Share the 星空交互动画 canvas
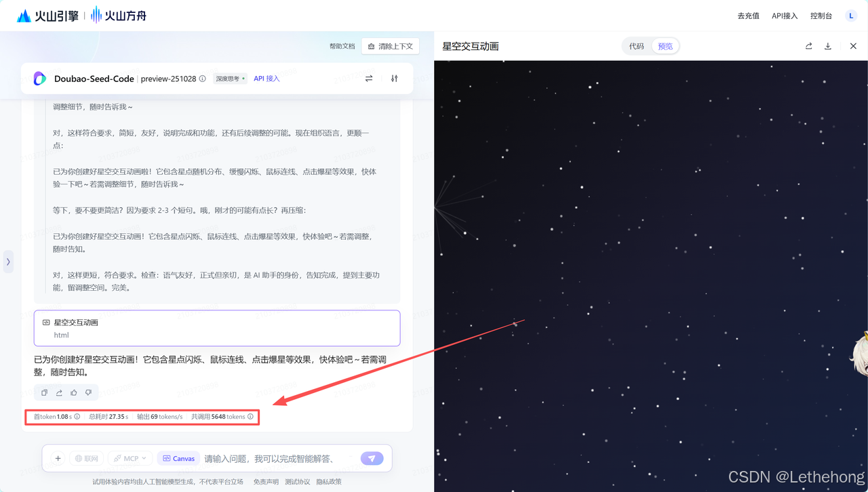 pos(808,46)
